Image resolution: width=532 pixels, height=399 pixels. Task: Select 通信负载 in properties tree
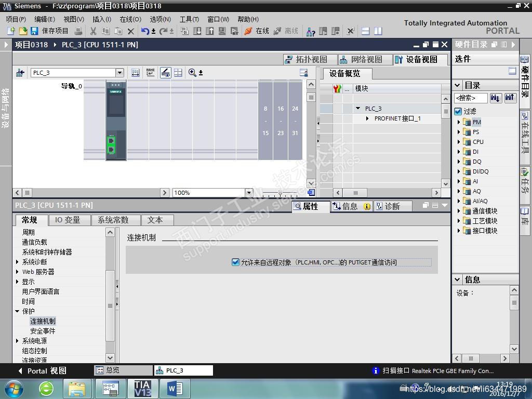click(x=35, y=242)
